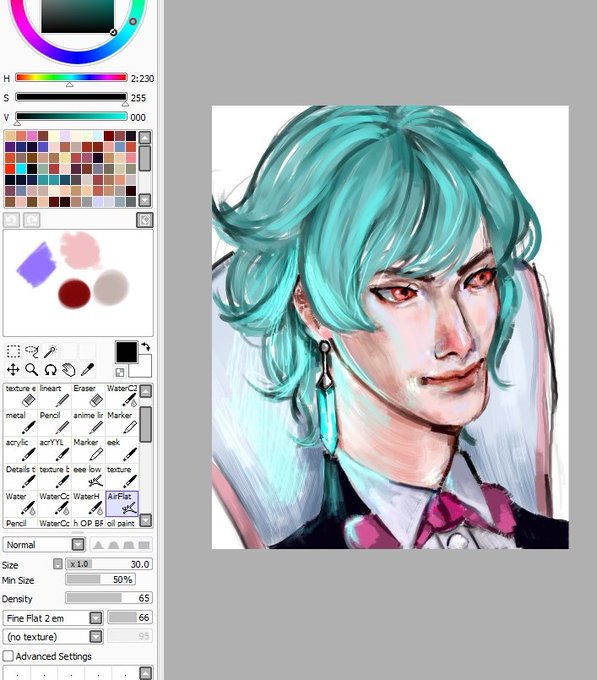Adjust the Saturation slider bar
This screenshot has height=680, width=597.
click(x=71, y=97)
